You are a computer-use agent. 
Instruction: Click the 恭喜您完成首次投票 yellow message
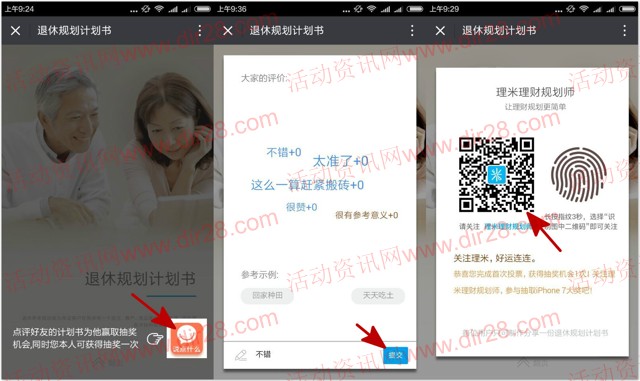point(534,282)
